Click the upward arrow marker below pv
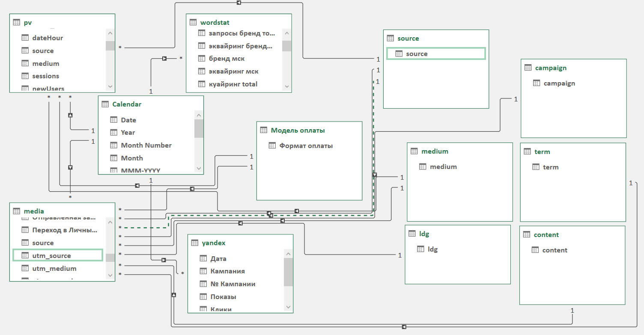Viewport: 644px width, 335px height. pos(70,115)
